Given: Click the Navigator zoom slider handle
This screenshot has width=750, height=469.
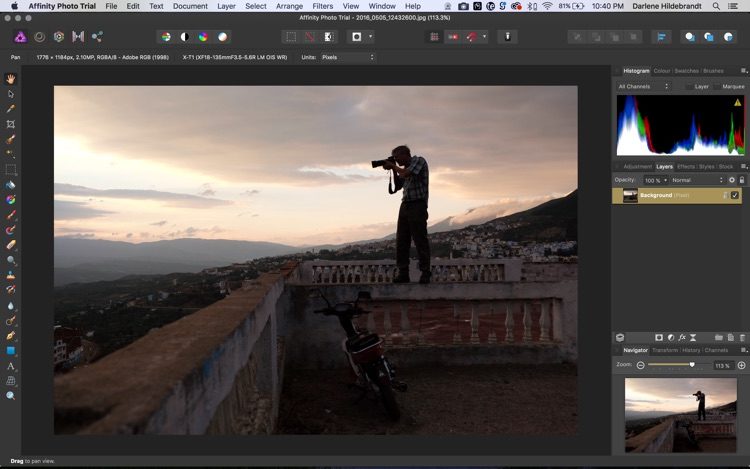Looking at the screenshot, I should [x=692, y=365].
